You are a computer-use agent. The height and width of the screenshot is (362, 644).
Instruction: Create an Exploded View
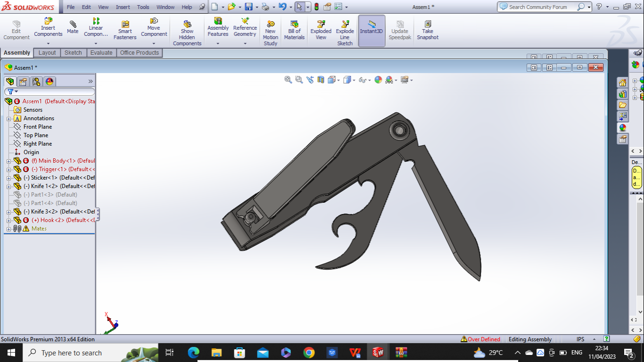tap(321, 30)
